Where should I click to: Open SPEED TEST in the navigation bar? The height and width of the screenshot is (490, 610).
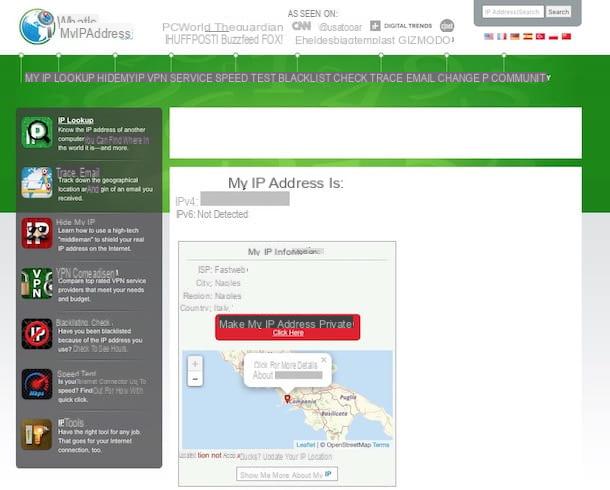click(x=245, y=78)
